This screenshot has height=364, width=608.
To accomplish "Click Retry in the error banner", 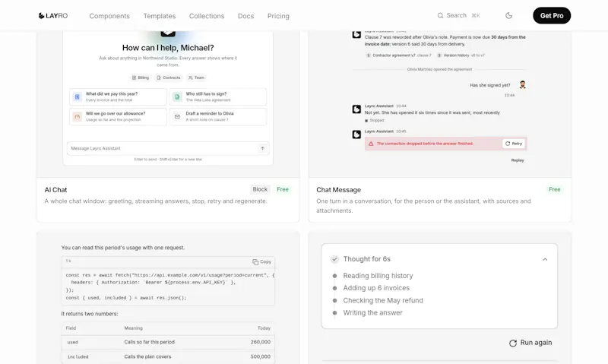I will click(x=514, y=144).
